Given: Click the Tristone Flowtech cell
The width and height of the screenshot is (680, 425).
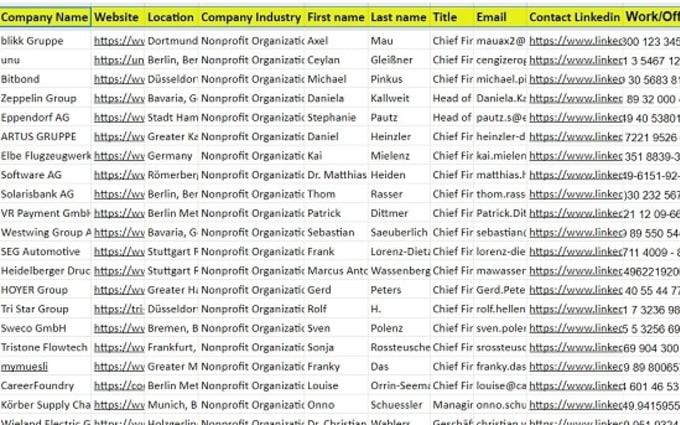Looking at the screenshot, I should 44,347.
